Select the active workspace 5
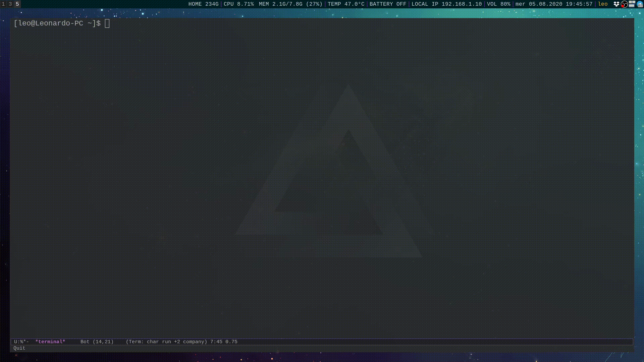The image size is (644, 362). (17, 4)
